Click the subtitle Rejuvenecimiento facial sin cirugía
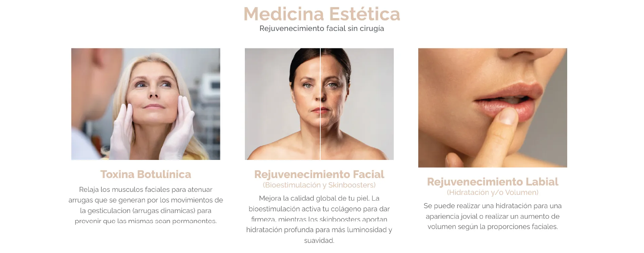The image size is (644, 253). click(x=322, y=29)
